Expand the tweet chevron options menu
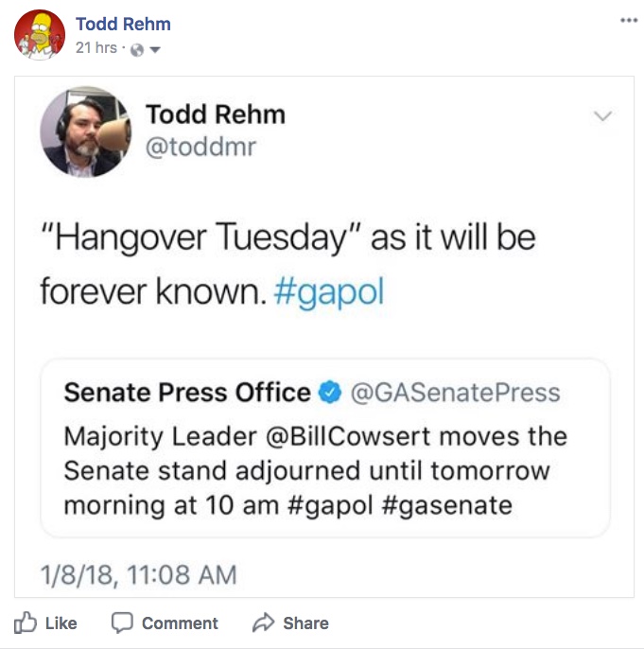644x649 pixels. 602,115
